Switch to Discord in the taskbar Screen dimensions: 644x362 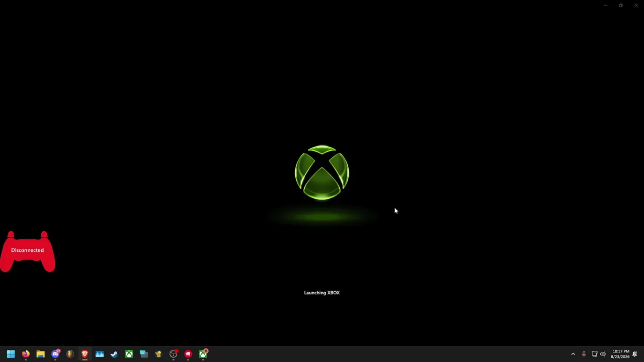(x=55, y=354)
